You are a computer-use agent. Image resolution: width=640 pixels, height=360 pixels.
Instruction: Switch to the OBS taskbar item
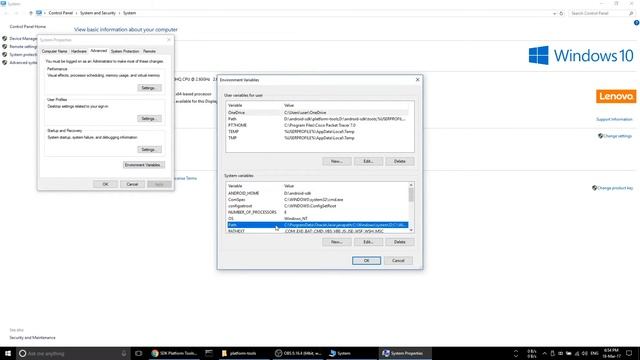(x=298, y=353)
